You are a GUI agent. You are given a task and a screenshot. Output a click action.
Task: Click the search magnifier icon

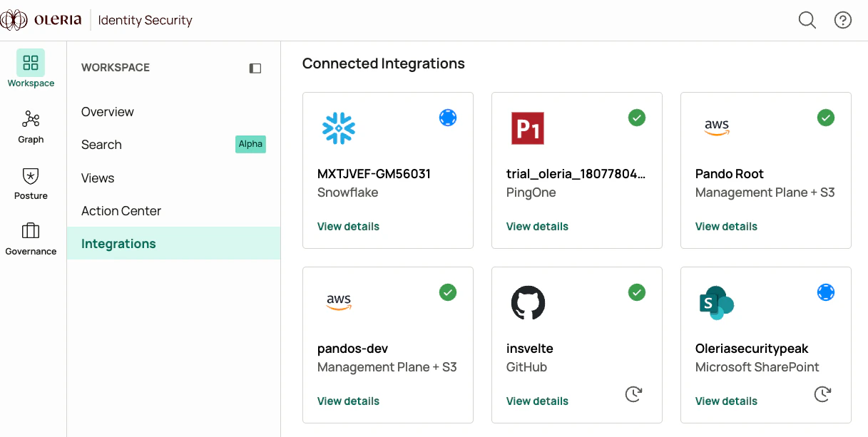pyautogui.click(x=807, y=20)
